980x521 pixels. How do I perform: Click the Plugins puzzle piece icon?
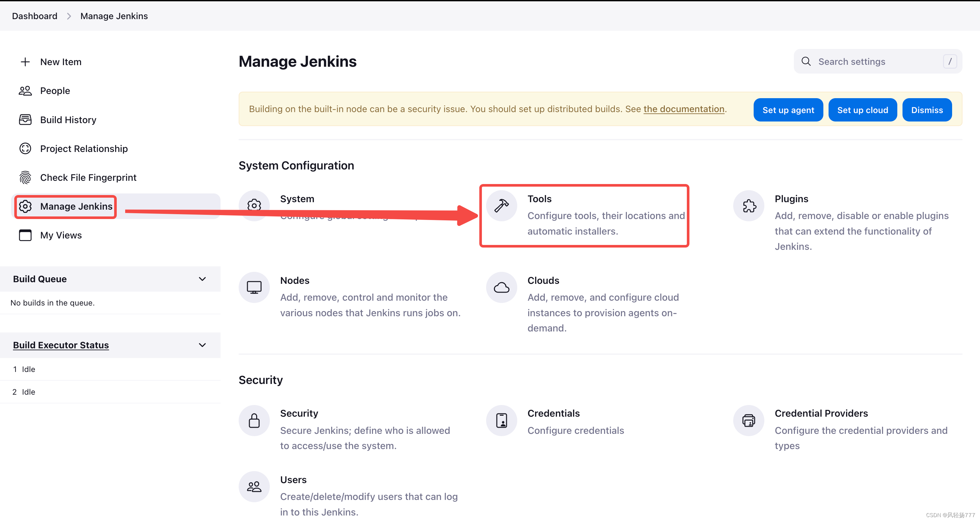point(749,206)
